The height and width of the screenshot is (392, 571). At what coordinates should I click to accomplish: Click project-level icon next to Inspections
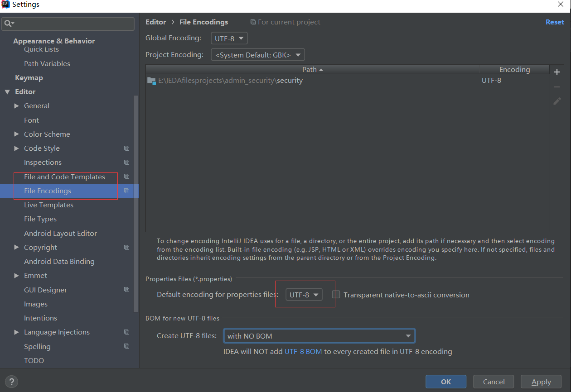pos(126,163)
